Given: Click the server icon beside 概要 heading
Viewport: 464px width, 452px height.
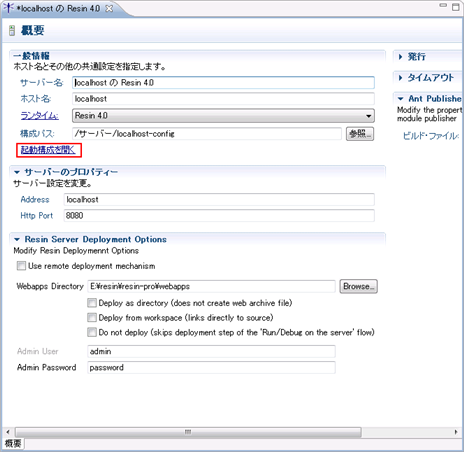Looking at the screenshot, I should tap(12, 30).
